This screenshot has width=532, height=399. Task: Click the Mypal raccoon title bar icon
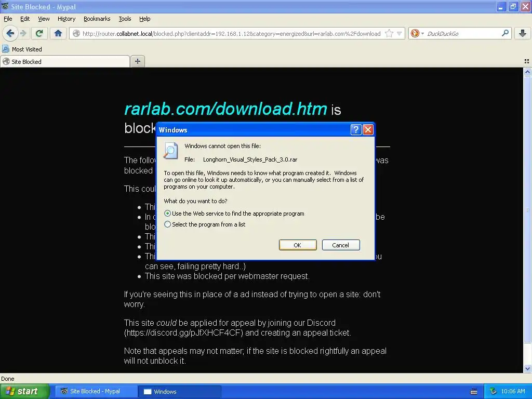point(5,6)
